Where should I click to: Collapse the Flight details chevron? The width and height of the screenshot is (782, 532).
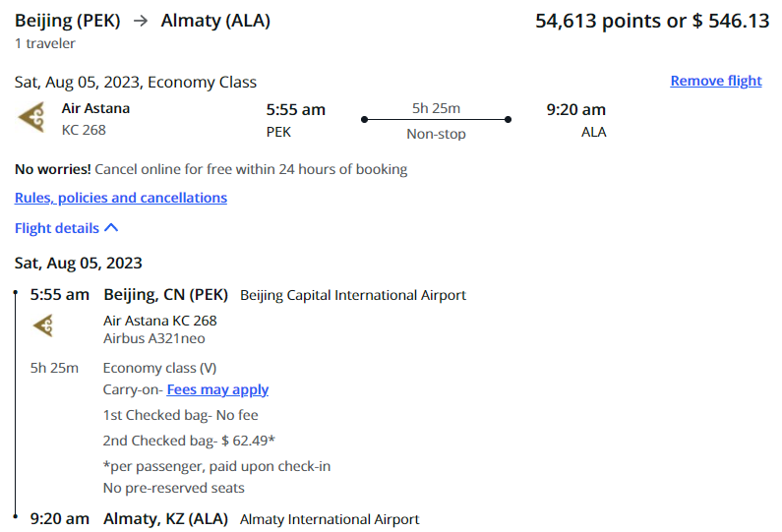point(112,228)
